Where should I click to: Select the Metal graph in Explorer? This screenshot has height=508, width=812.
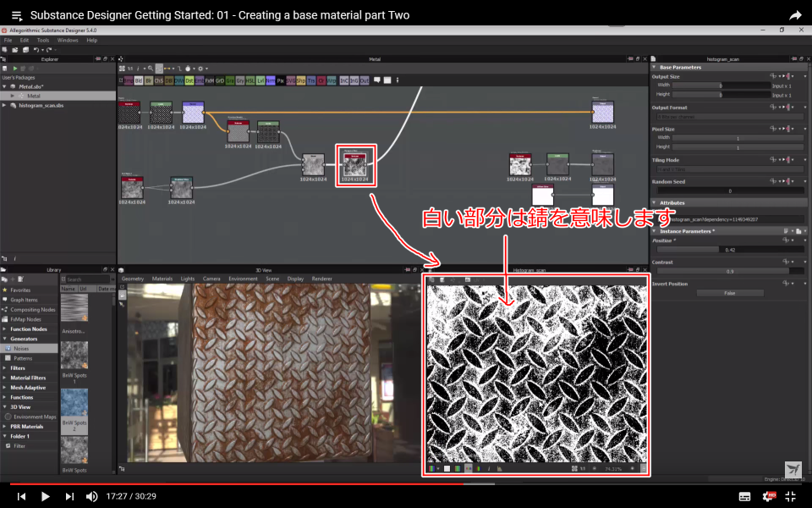coord(58,96)
